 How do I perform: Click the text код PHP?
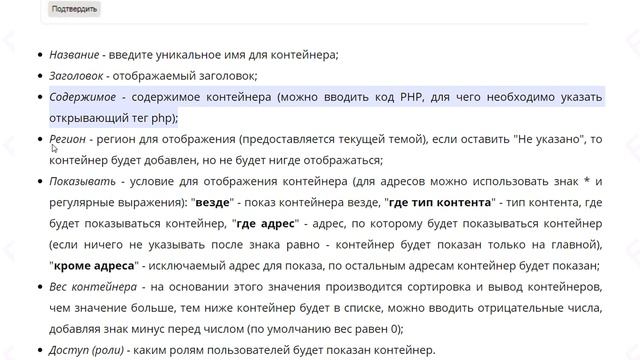pos(399,97)
